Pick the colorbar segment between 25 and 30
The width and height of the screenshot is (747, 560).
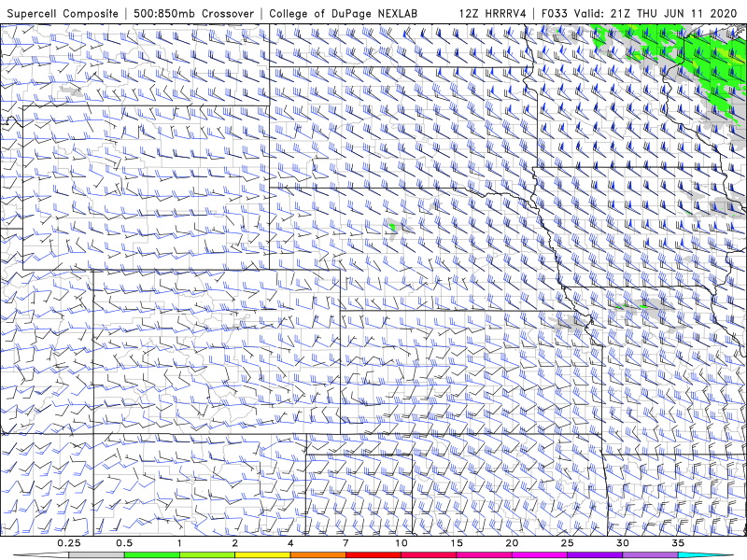tap(595, 555)
